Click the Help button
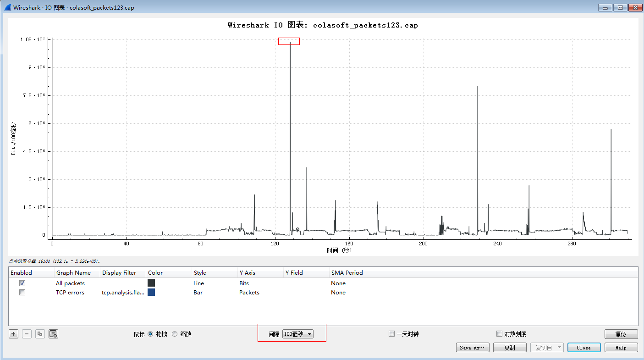Image resolution: width=644 pixels, height=360 pixels. click(621, 348)
